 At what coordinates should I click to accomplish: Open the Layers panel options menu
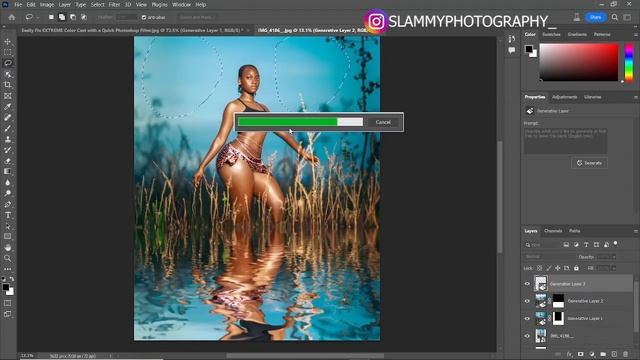[x=636, y=231]
